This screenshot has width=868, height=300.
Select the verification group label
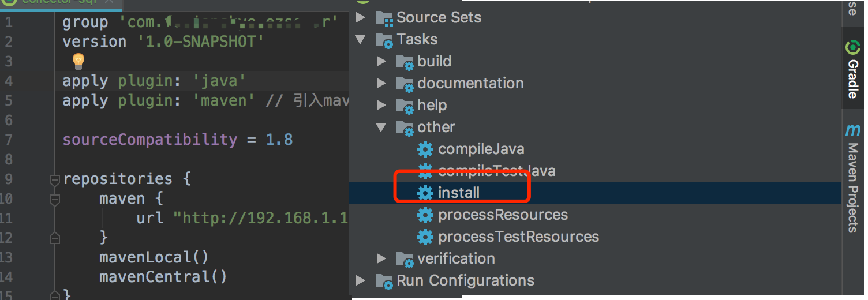(x=457, y=258)
